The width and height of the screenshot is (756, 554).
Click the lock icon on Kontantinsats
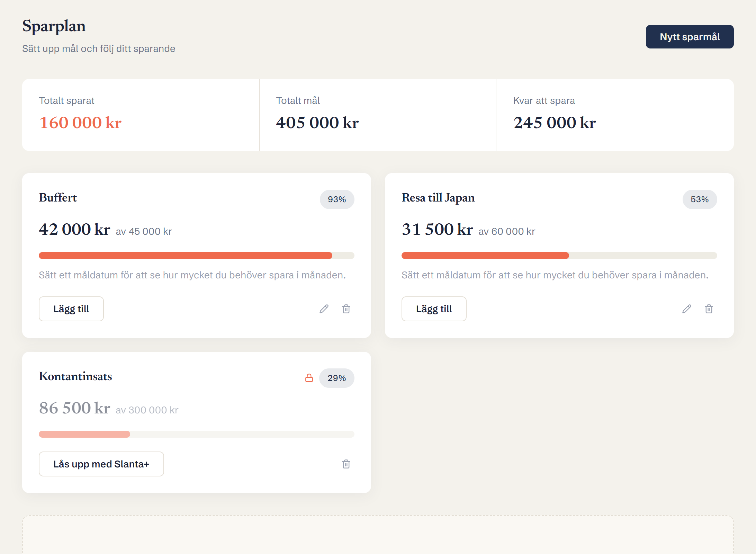(x=309, y=378)
